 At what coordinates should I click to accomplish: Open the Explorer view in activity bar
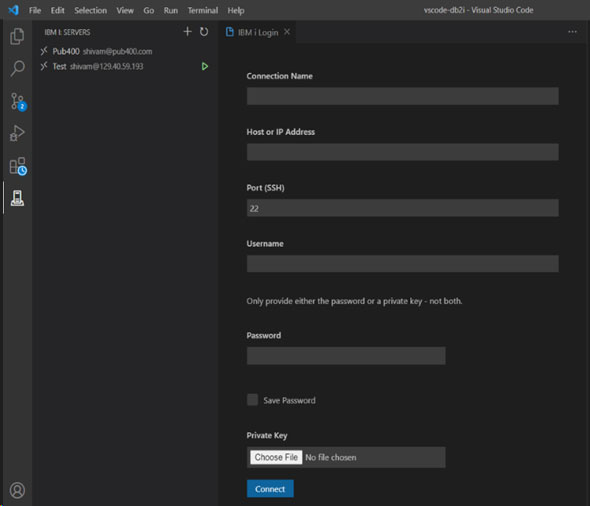[17, 36]
